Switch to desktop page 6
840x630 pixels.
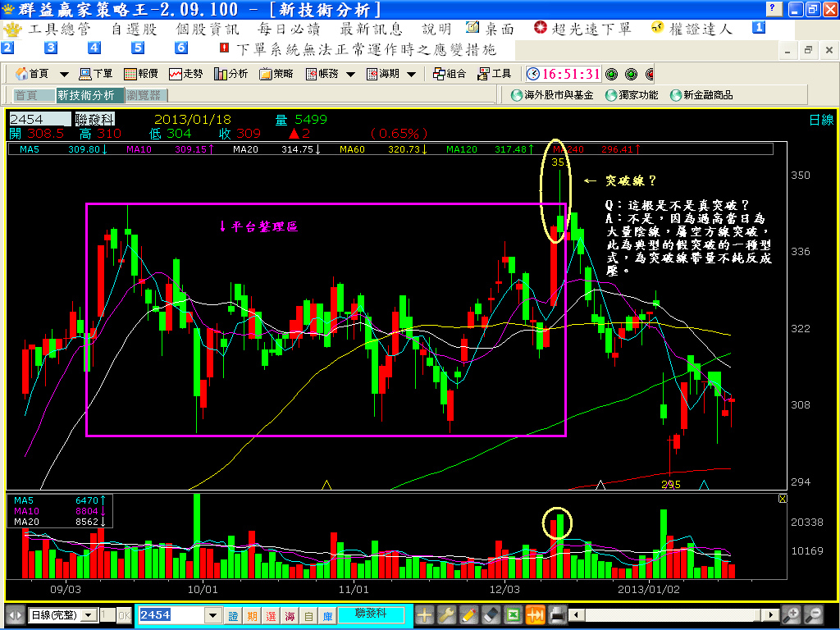click(181, 48)
